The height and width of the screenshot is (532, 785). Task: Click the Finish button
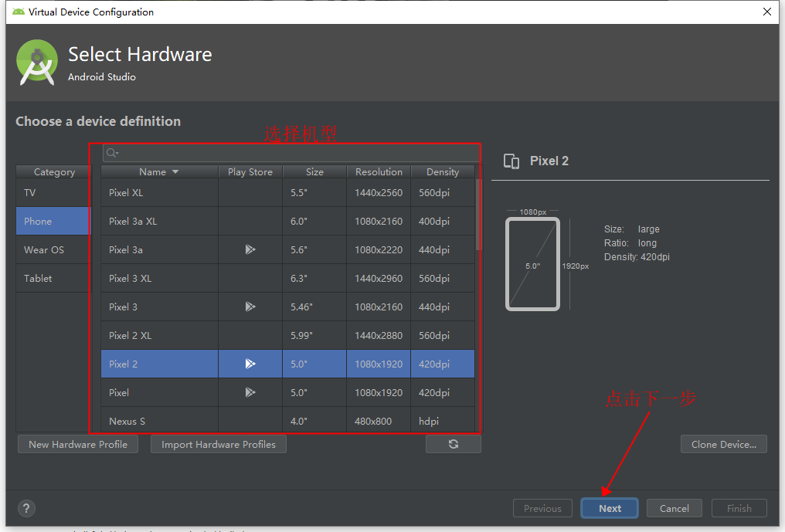(739, 508)
